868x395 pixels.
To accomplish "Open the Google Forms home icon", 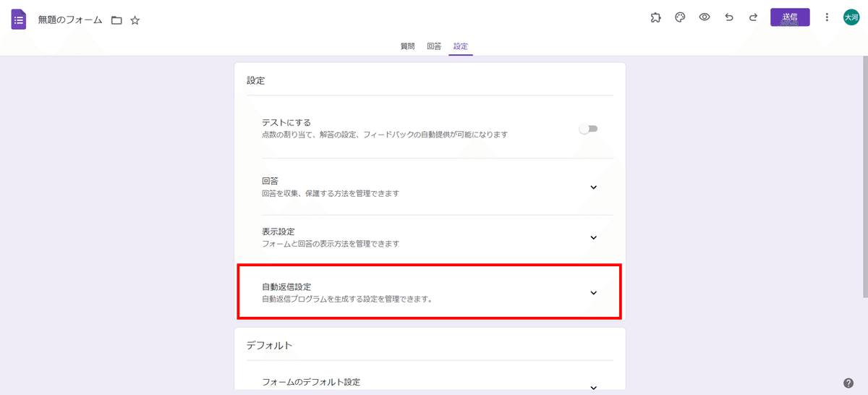I will click(x=19, y=20).
